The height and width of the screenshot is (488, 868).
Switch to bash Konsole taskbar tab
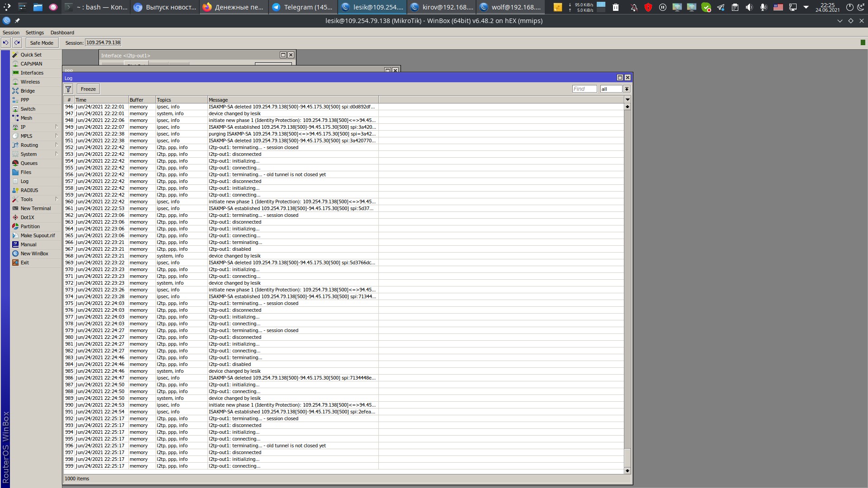(96, 7)
